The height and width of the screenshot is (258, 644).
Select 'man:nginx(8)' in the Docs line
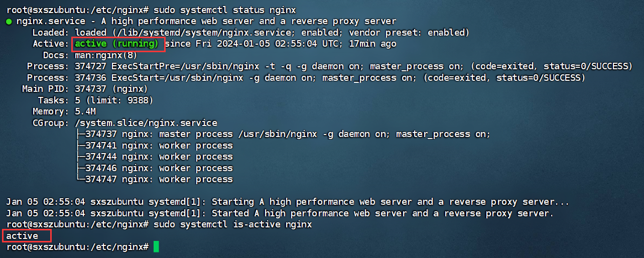106,55
